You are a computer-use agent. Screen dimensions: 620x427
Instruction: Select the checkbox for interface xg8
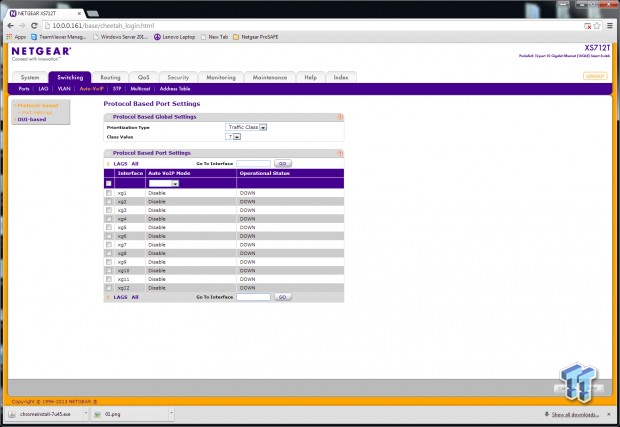(109, 253)
